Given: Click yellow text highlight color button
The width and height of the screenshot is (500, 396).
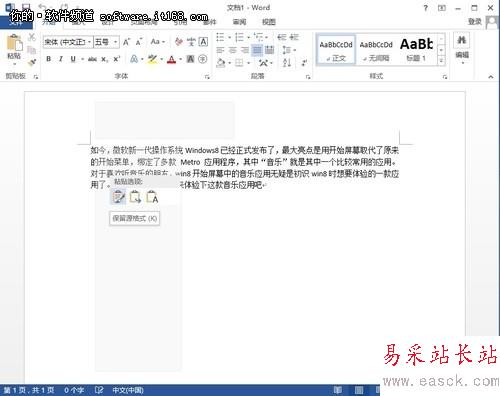Looking at the screenshot, I should click(x=153, y=59).
